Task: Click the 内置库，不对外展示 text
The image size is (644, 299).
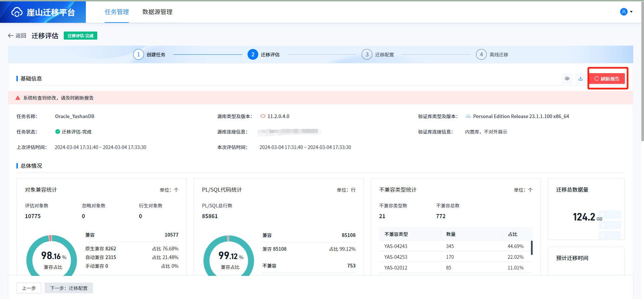Action: tap(486, 132)
